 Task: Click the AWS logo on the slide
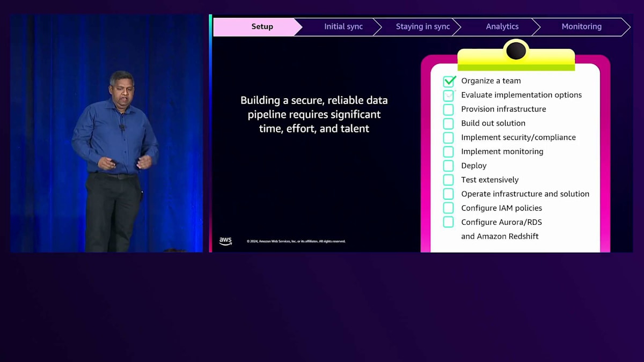coord(225,241)
